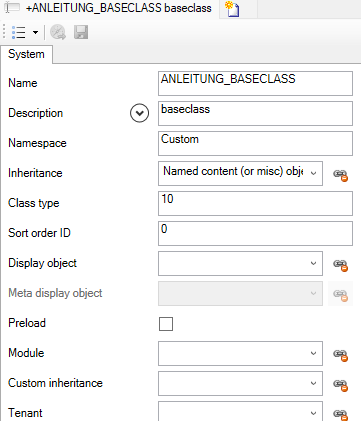Click the link icon beside Display object

340,265
